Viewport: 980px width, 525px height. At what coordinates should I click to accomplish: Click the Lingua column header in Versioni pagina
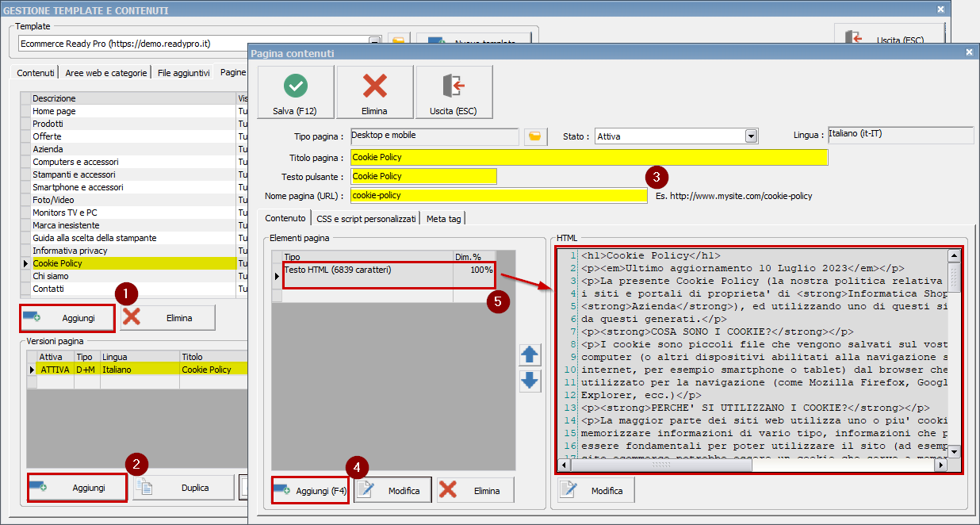140,357
